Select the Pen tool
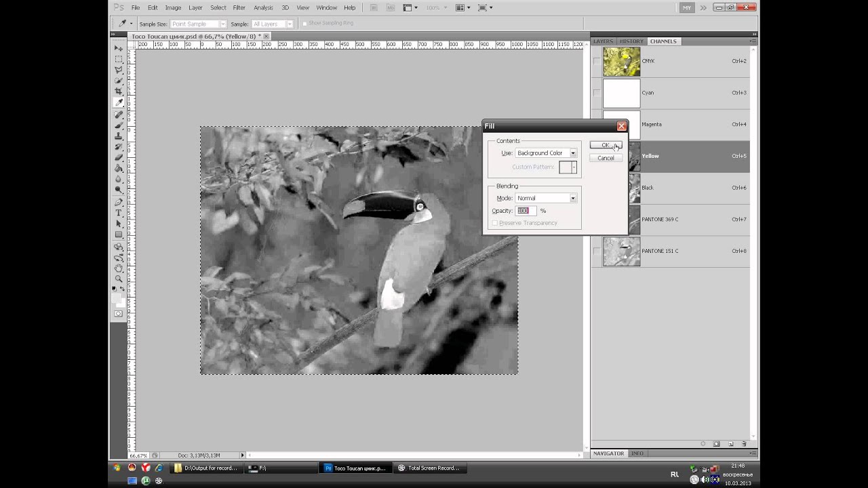 click(119, 202)
